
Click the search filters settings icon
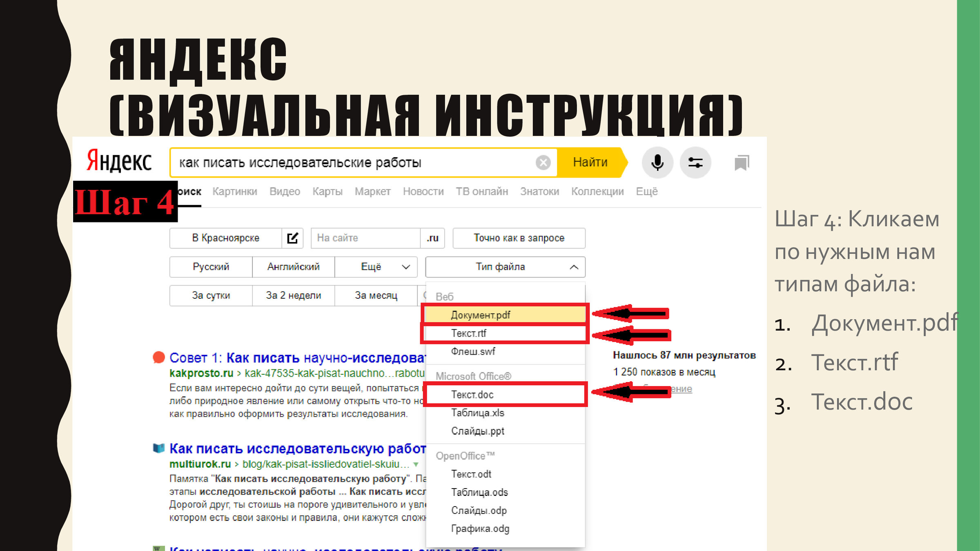(x=695, y=162)
